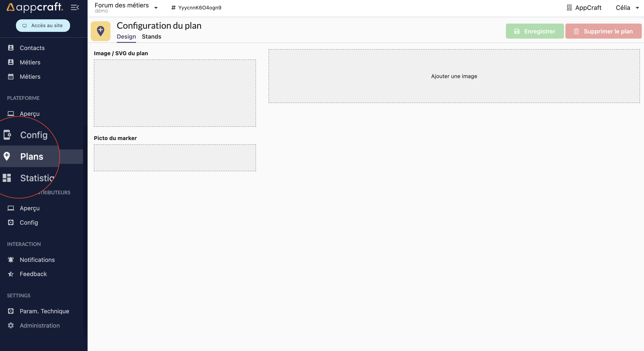Click the Supprimer le plan button
This screenshot has height=351, width=644.
tap(603, 31)
